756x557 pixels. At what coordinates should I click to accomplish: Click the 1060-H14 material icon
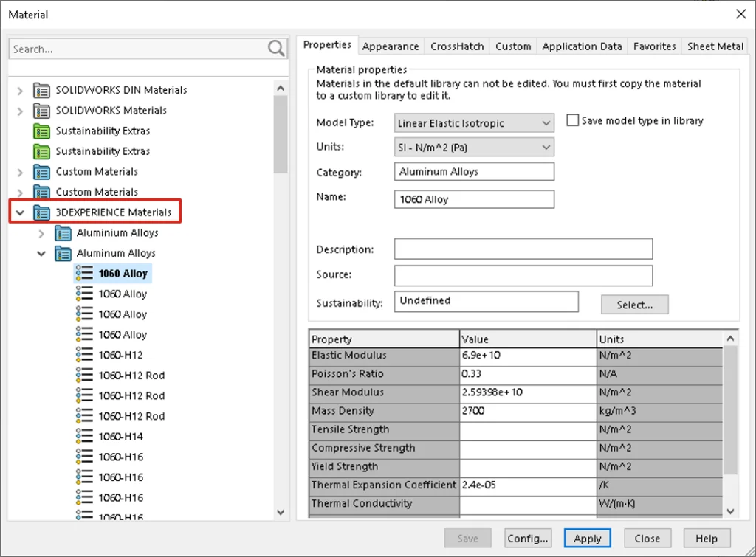(x=84, y=437)
